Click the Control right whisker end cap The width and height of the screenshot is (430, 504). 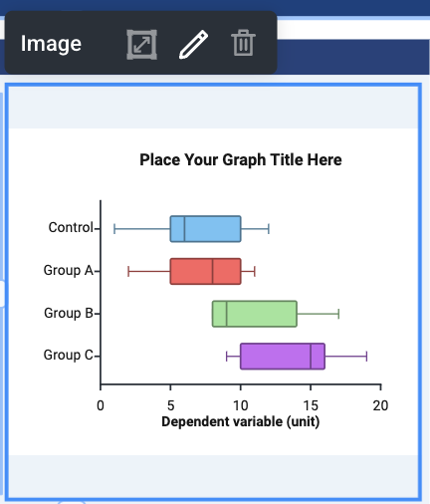tap(269, 229)
